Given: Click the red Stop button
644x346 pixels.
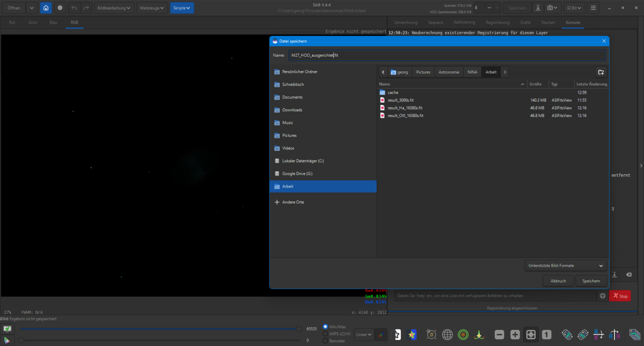Looking at the screenshot, I should (x=620, y=296).
